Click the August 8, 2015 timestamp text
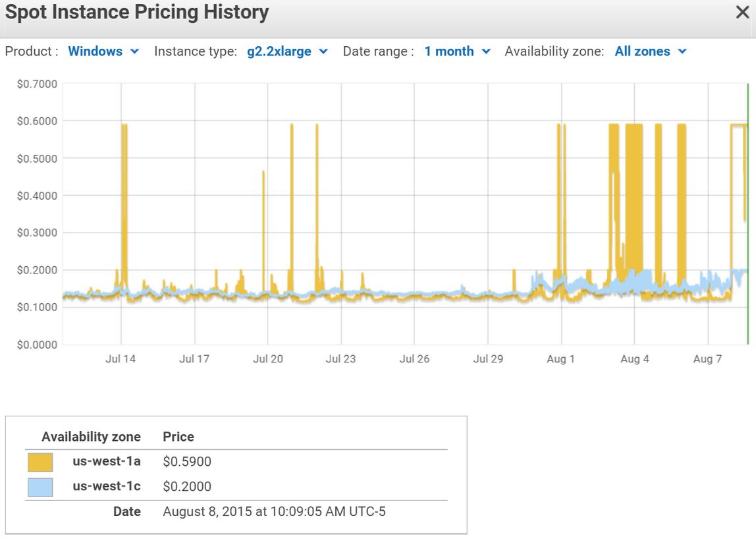Screen dimensions: 756x541 [x=274, y=511]
